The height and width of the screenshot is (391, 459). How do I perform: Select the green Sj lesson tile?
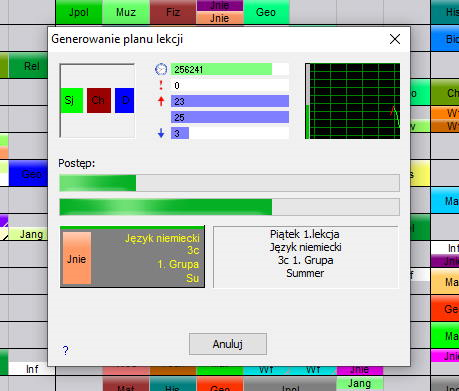point(72,100)
